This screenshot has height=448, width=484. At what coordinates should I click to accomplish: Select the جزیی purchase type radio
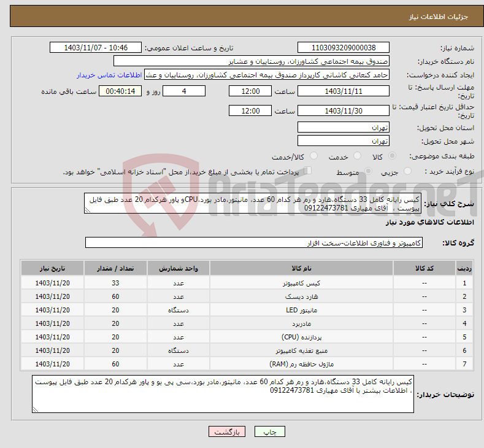[407, 171]
